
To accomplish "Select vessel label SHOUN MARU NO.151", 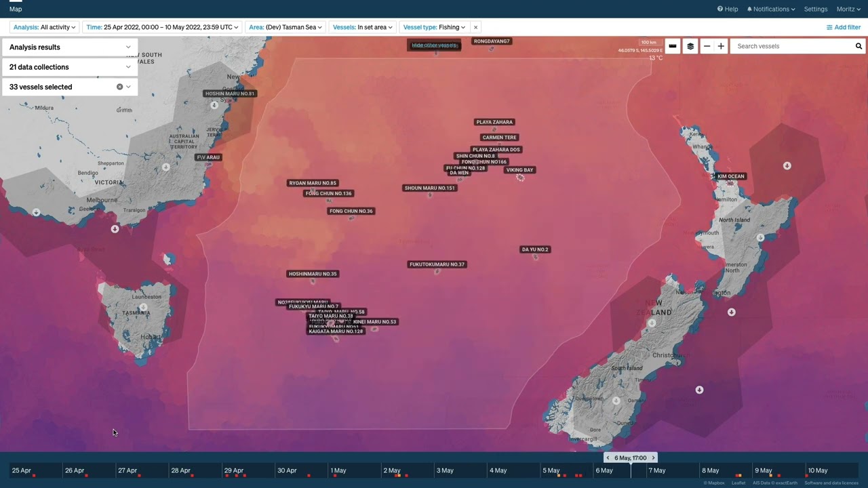I will [430, 188].
